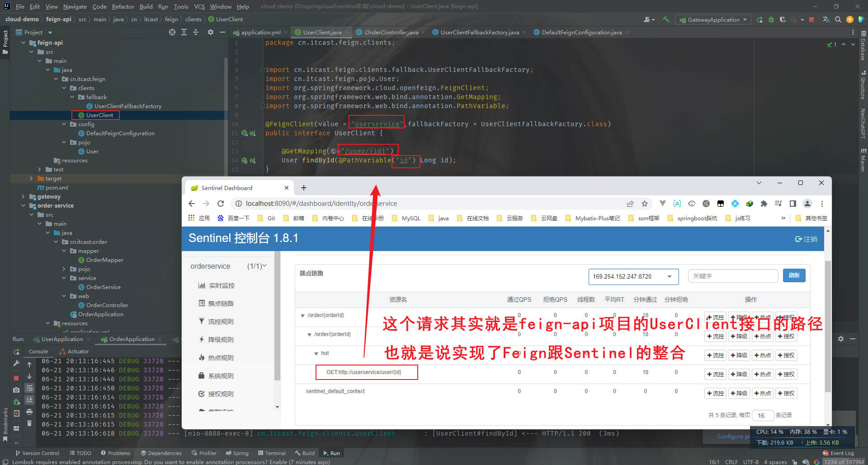Click the gutter implementation icon next to UserClient interface
This screenshot has width=868, height=465.
(x=252, y=133)
